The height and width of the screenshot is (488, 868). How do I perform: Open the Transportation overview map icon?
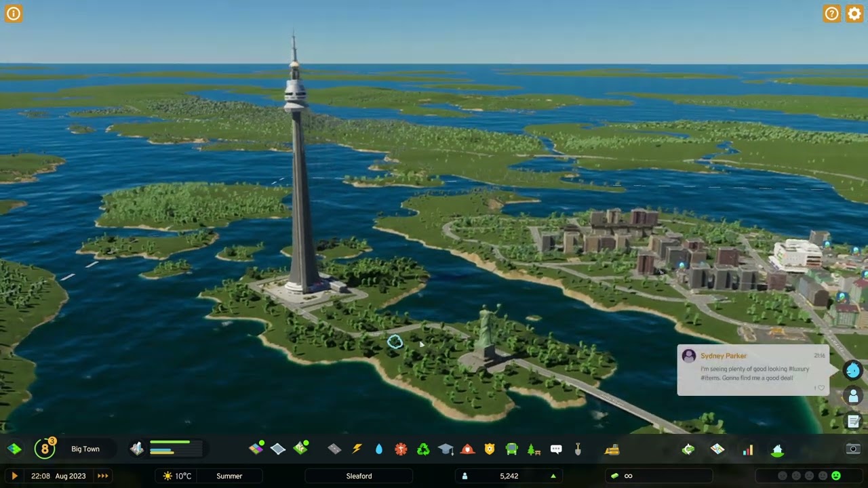click(717, 449)
